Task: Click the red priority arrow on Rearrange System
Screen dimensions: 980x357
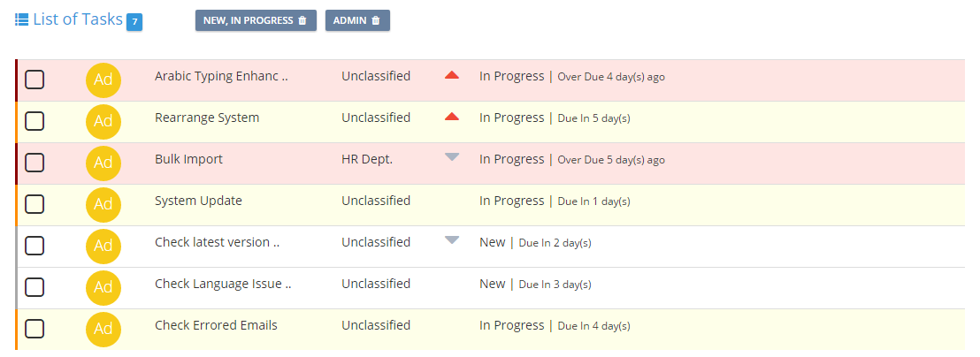Action: click(x=452, y=117)
